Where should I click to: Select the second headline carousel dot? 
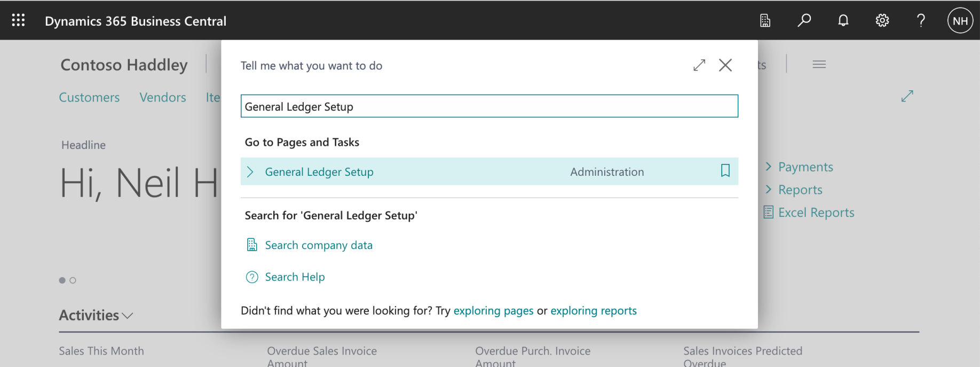click(x=73, y=280)
